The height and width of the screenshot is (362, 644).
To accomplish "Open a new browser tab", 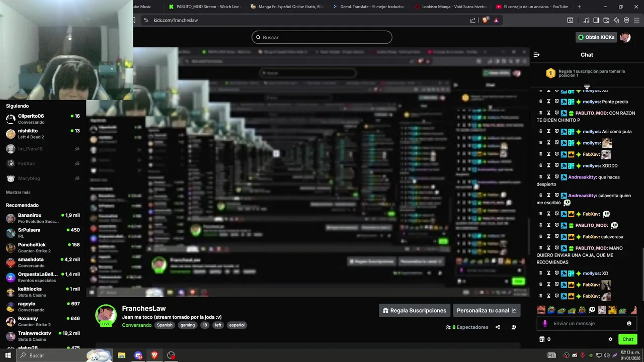I will point(579,7).
